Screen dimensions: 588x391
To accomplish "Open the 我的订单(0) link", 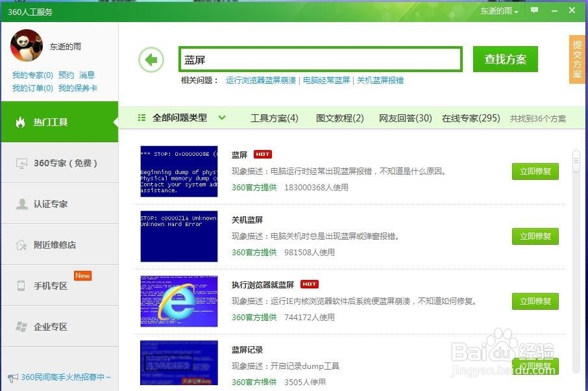I will point(32,88).
